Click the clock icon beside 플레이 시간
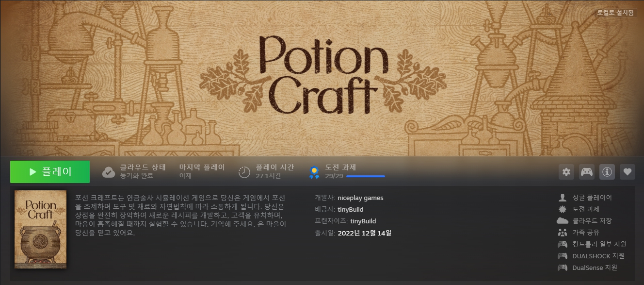The image size is (644, 285). [x=244, y=172]
